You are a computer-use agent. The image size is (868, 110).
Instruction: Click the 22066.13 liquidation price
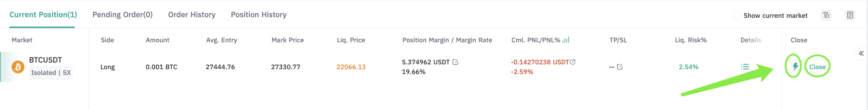point(351,66)
